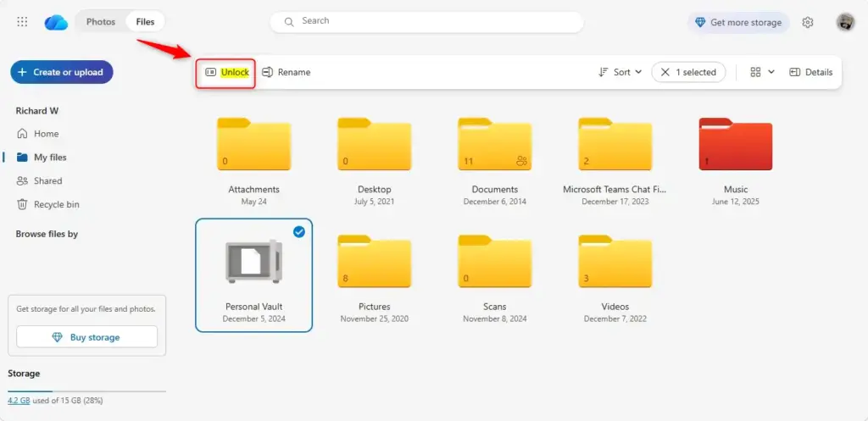Open the view layout dropdown
The width and height of the screenshot is (868, 421).
point(762,72)
